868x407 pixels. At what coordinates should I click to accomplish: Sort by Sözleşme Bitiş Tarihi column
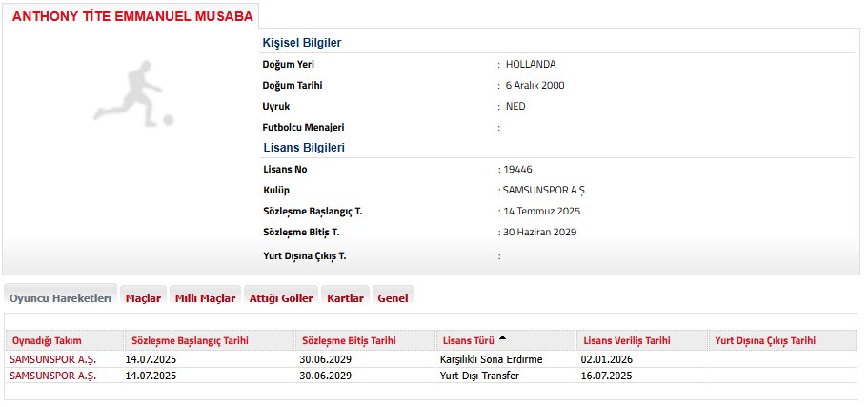click(349, 340)
